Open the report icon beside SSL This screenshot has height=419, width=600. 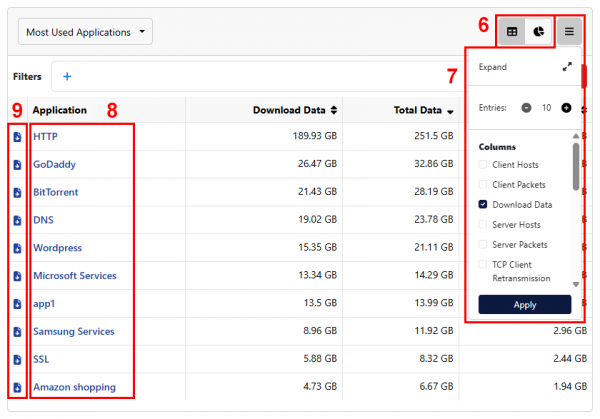tap(17, 359)
